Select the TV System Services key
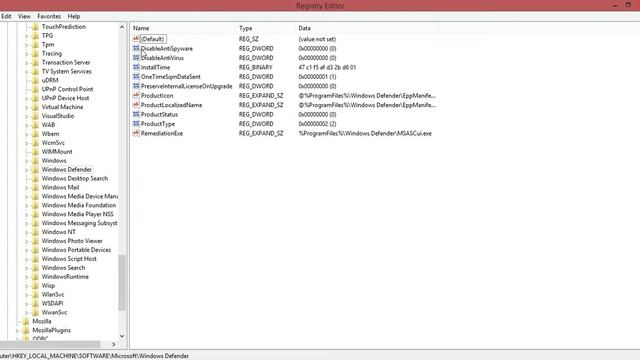This screenshot has height=360, width=640. (x=67, y=71)
